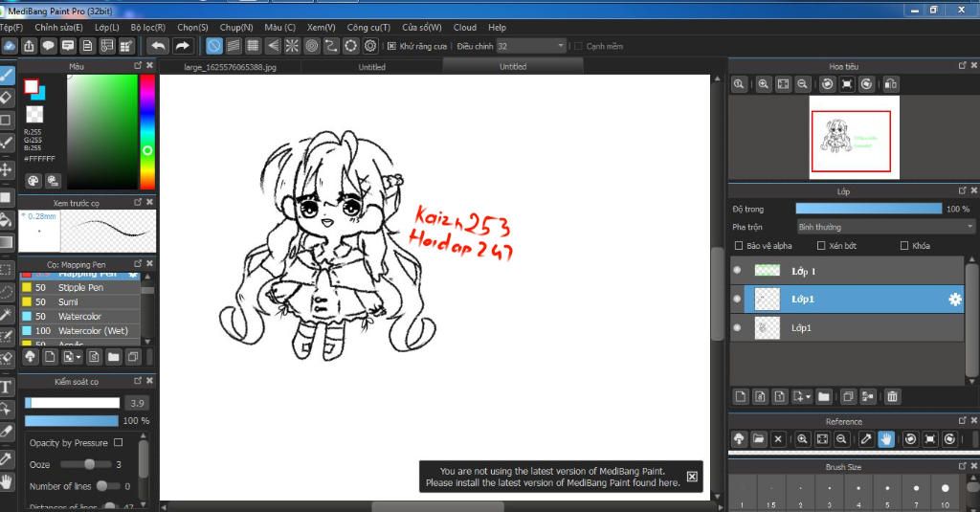Image resolution: width=980 pixels, height=512 pixels.
Task: Select the Text tool in the left toolbox
Action: click(x=7, y=387)
